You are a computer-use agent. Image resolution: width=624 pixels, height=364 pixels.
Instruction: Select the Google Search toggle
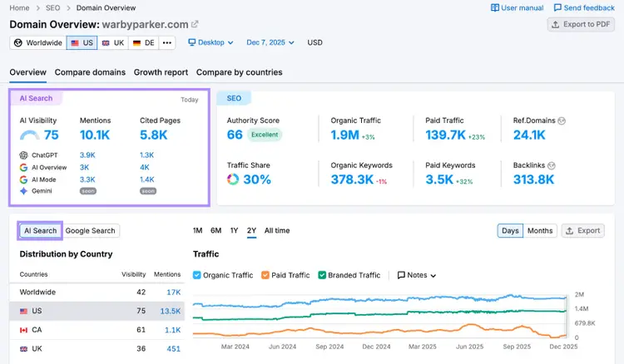point(91,230)
